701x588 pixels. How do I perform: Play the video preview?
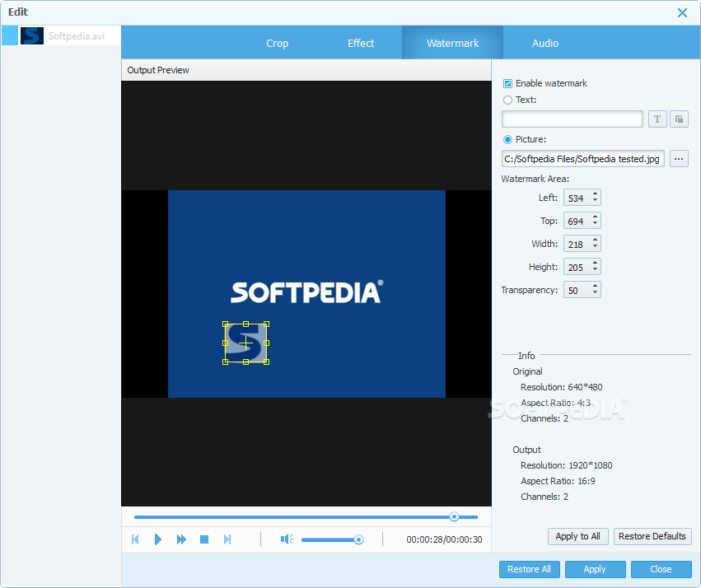[158, 539]
